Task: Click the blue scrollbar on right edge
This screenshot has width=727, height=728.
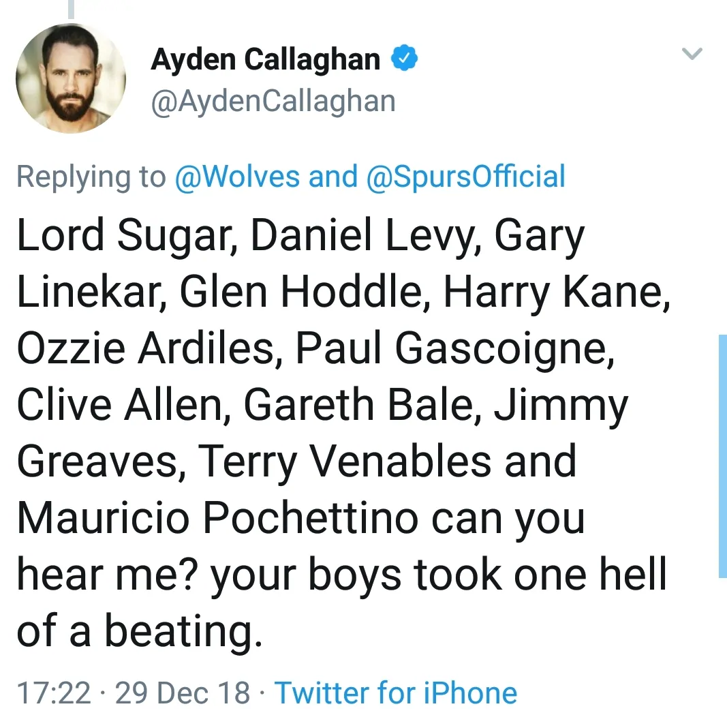Action: pyautogui.click(x=723, y=456)
